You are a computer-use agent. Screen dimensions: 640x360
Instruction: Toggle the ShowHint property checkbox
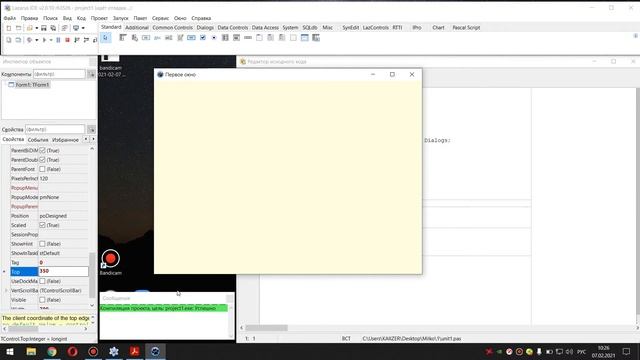tap(42, 244)
